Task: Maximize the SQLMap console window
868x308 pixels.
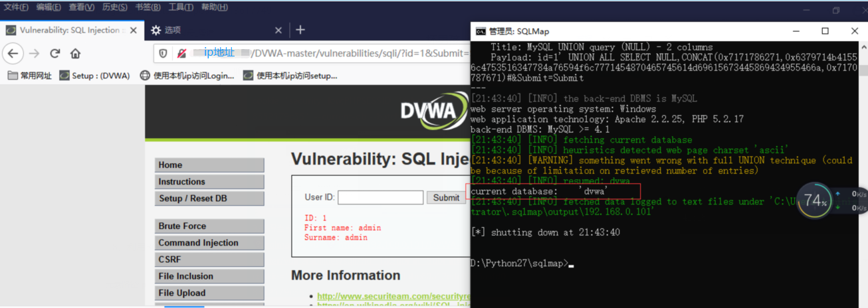Action: tap(825, 31)
